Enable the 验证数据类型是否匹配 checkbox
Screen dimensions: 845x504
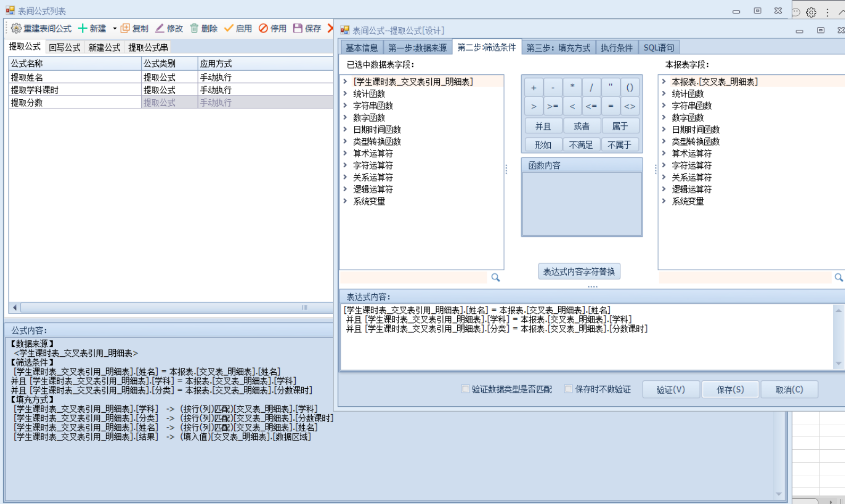[465, 389]
